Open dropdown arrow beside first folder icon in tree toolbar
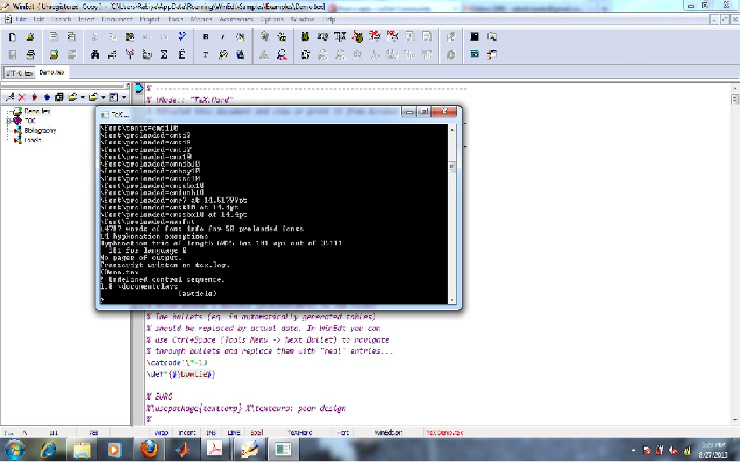740x462 pixels. coord(83,98)
